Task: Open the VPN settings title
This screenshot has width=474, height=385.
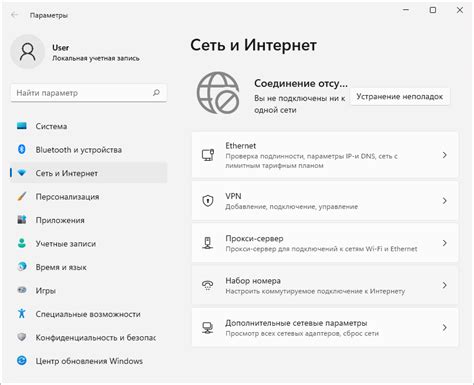Action: [x=233, y=196]
